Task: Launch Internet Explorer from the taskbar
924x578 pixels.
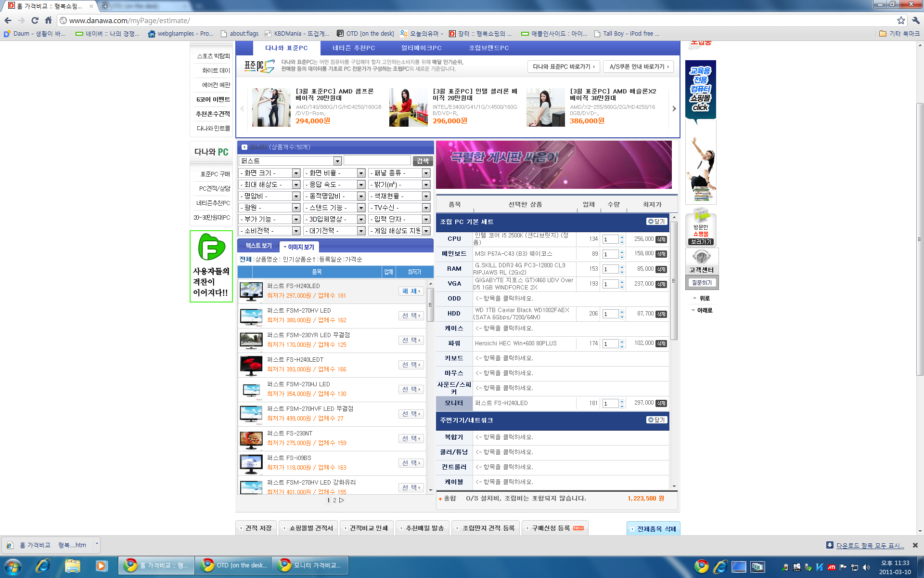Action: [43, 566]
